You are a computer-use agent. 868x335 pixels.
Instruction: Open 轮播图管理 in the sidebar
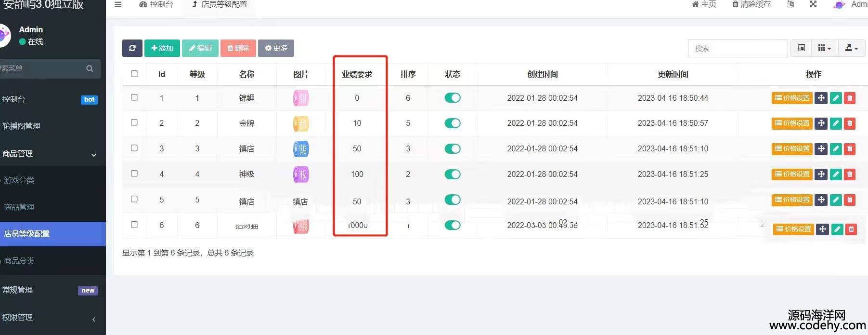(53, 126)
